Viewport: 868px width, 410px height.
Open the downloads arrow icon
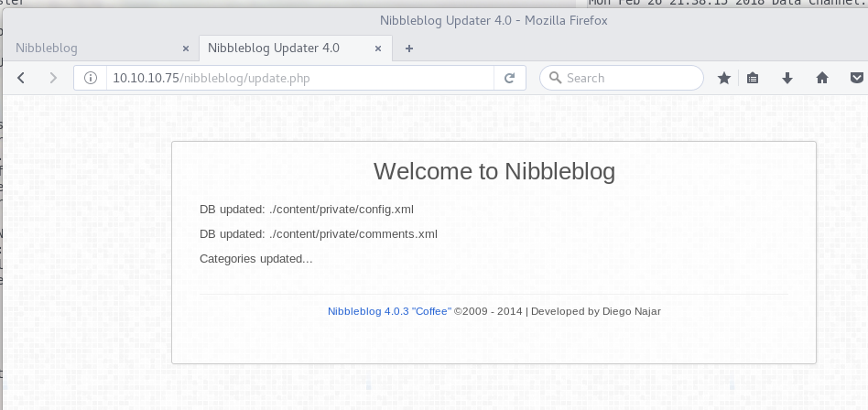(787, 78)
